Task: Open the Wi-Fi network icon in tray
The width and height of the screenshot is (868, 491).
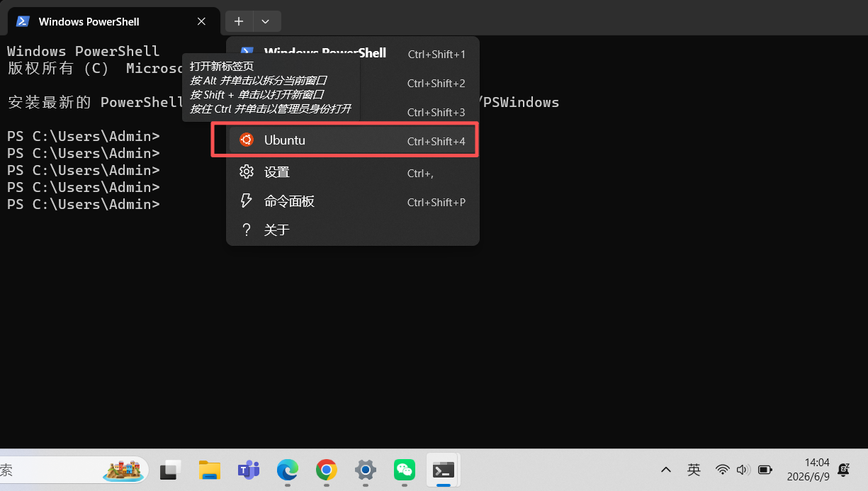Action: [x=723, y=469]
